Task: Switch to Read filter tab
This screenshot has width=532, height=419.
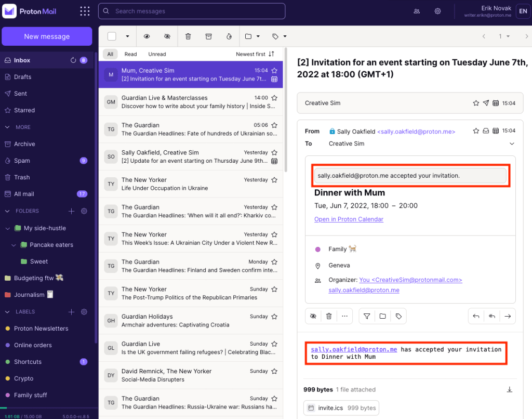Action: [130, 54]
